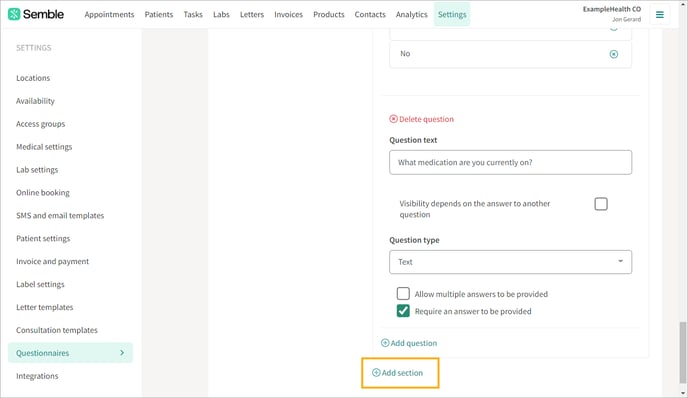Open Analytics tab
Viewport: 688px width, 398px height.
coord(412,14)
